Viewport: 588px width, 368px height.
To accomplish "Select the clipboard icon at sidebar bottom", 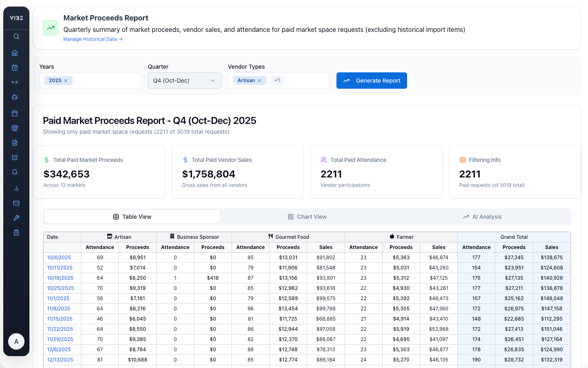I will tap(16, 232).
